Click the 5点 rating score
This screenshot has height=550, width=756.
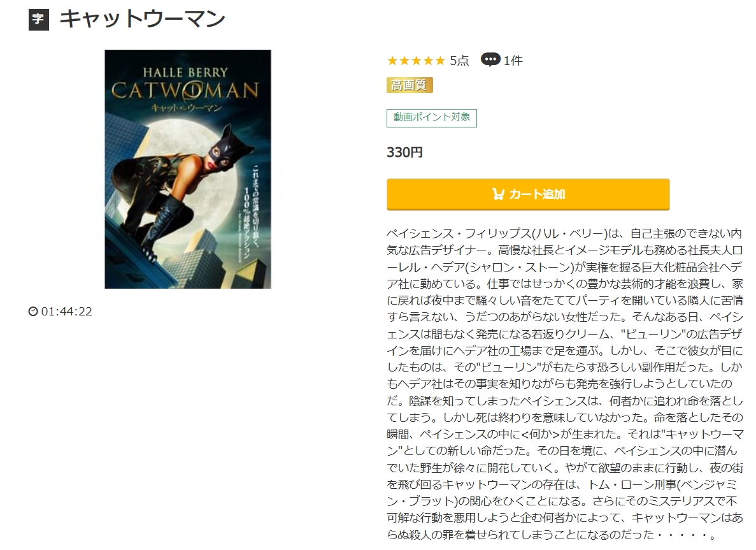click(459, 61)
